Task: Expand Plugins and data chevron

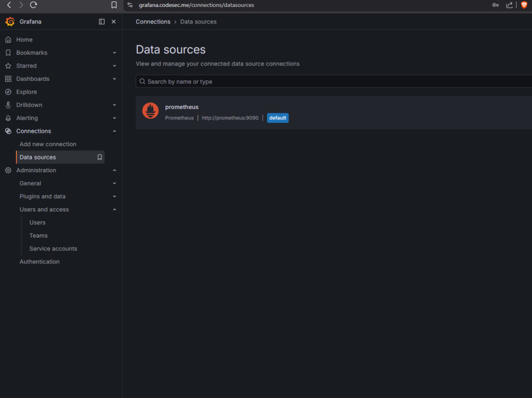Action: tap(114, 196)
